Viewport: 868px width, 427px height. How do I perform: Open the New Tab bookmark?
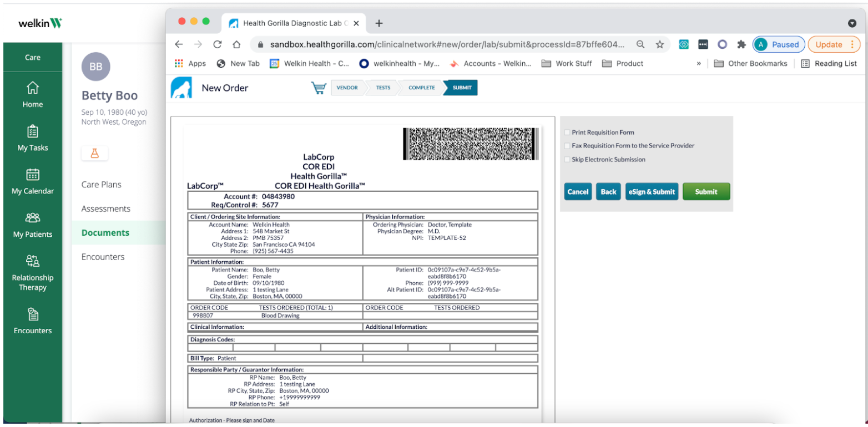(x=238, y=63)
